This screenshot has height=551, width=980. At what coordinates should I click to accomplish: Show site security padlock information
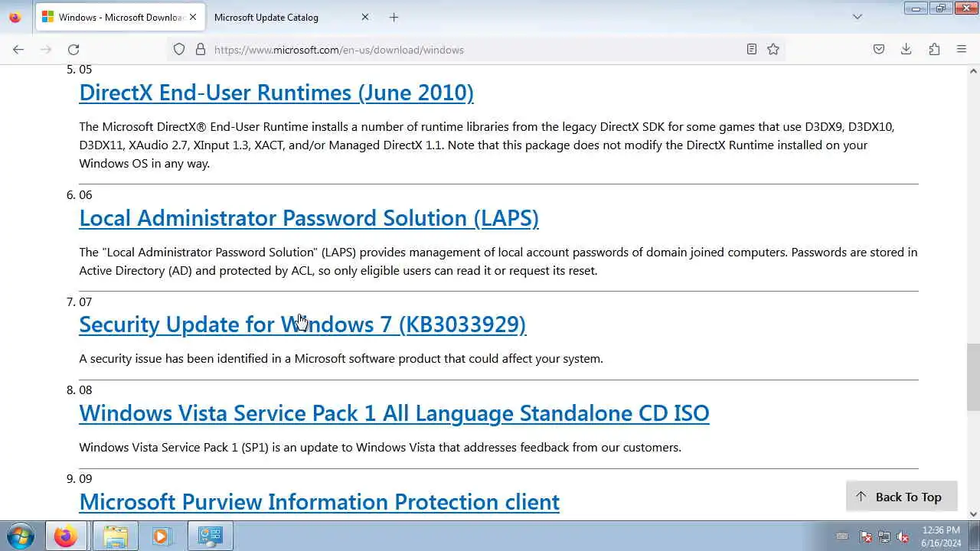(x=201, y=49)
